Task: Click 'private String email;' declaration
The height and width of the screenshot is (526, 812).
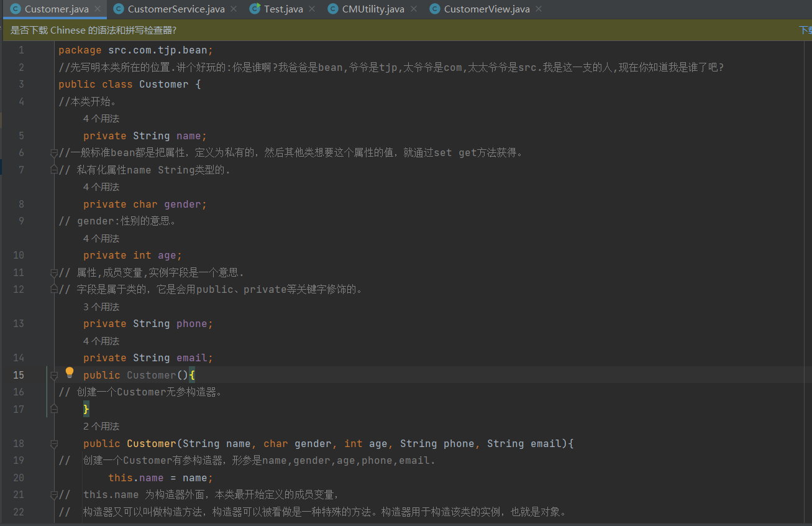Action: click(148, 358)
